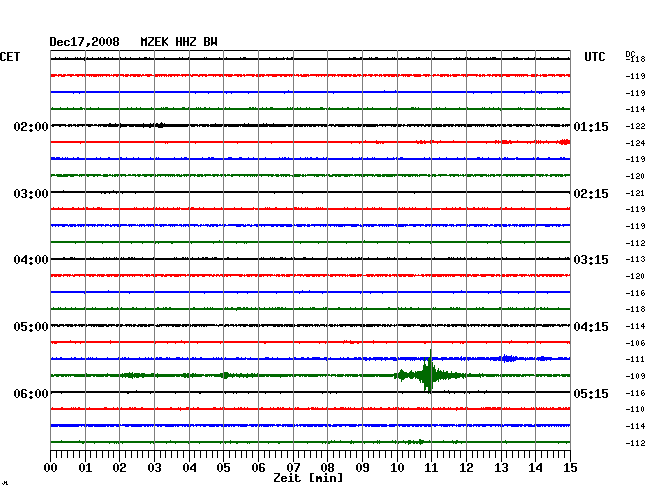The image size is (650, 494).
Task: Click the 01:15 UTC time label
Action: click(x=591, y=127)
